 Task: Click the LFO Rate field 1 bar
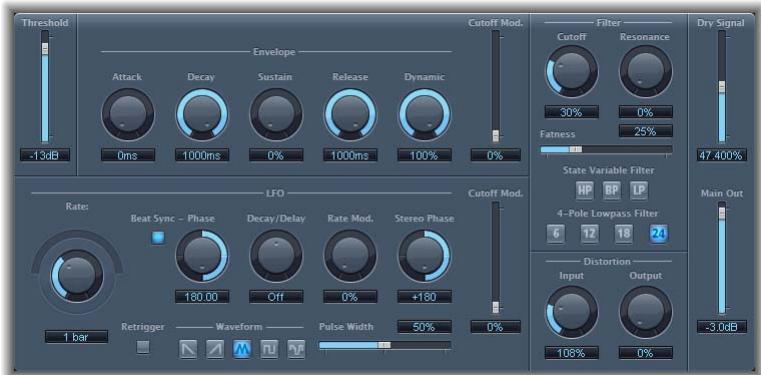pos(77,337)
